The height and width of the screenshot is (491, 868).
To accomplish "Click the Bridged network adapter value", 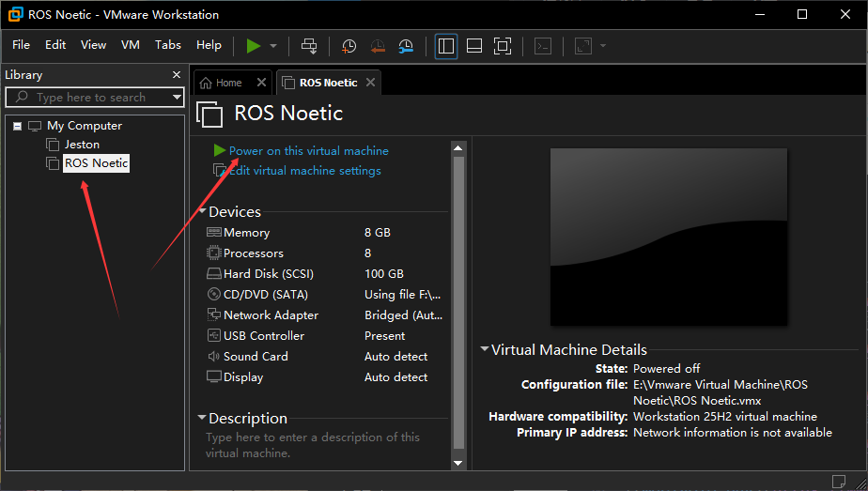I will pos(404,315).
